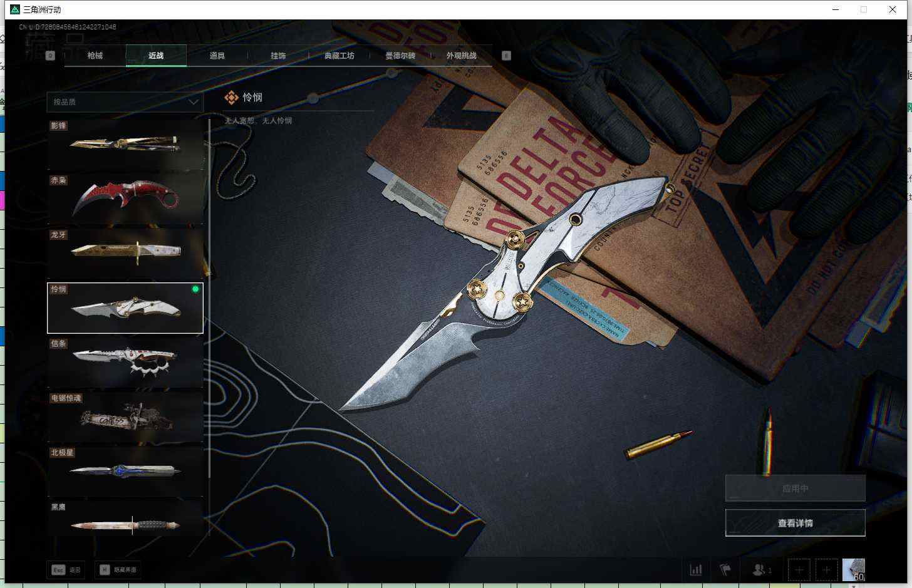The image size is (912, 588).
Task: Switch to the 枪械 tab
Action: (x=95, y=56)
